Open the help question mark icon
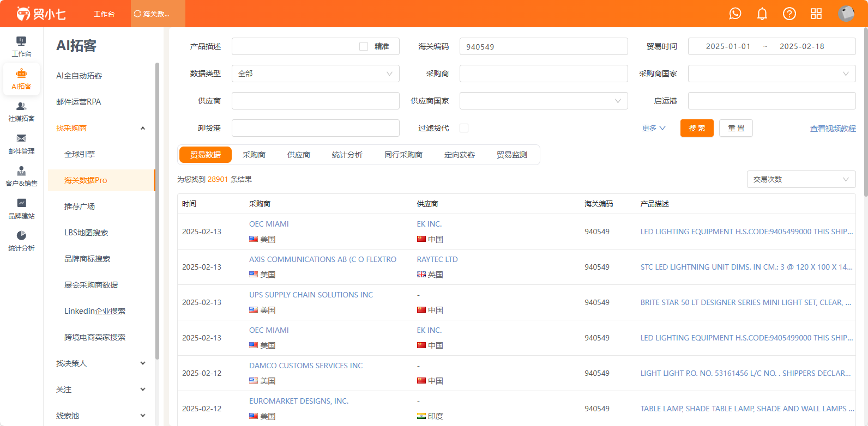The height and width of the screenshot is (426, 868). click(789, 14)
